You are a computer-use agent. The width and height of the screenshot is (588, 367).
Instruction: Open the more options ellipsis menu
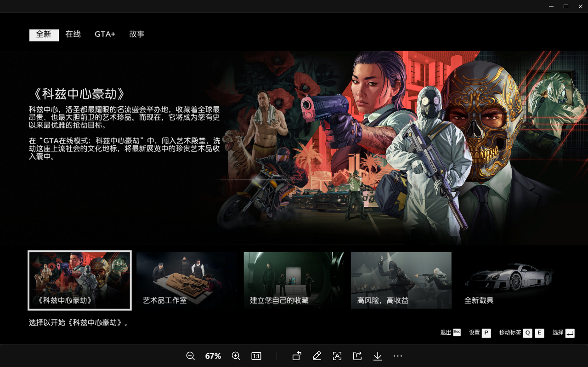[398, 356]
